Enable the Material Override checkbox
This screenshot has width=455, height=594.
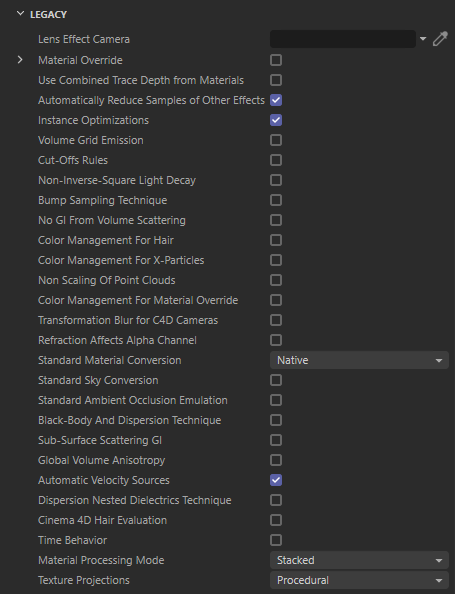(x=276, y=60)
